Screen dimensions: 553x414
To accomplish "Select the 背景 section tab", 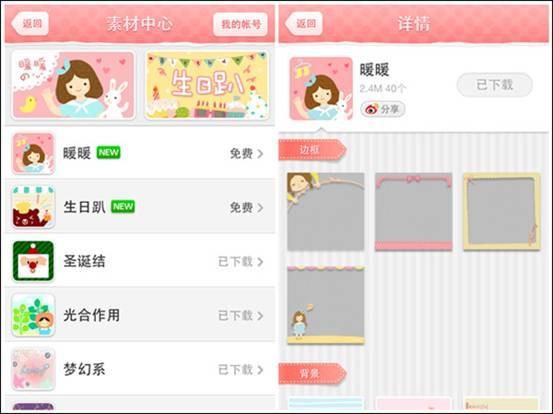I will coord(312,373).
